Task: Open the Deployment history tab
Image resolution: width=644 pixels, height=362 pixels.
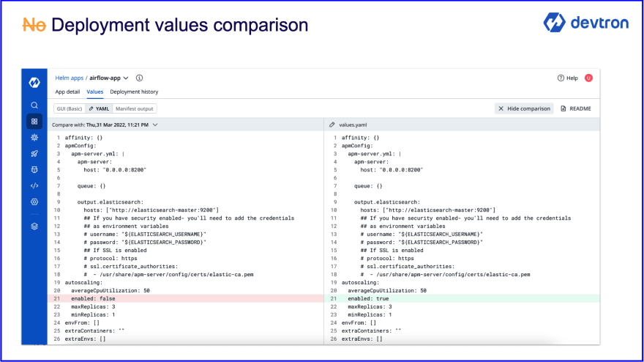Action: point(134,92)
